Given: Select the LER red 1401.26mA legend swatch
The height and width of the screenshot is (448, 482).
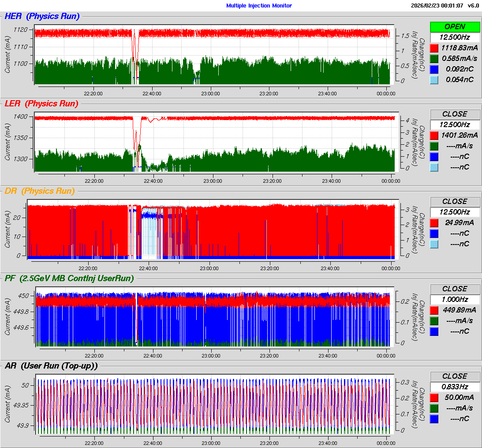Looking at the screenshot, I should pos(434,135).
